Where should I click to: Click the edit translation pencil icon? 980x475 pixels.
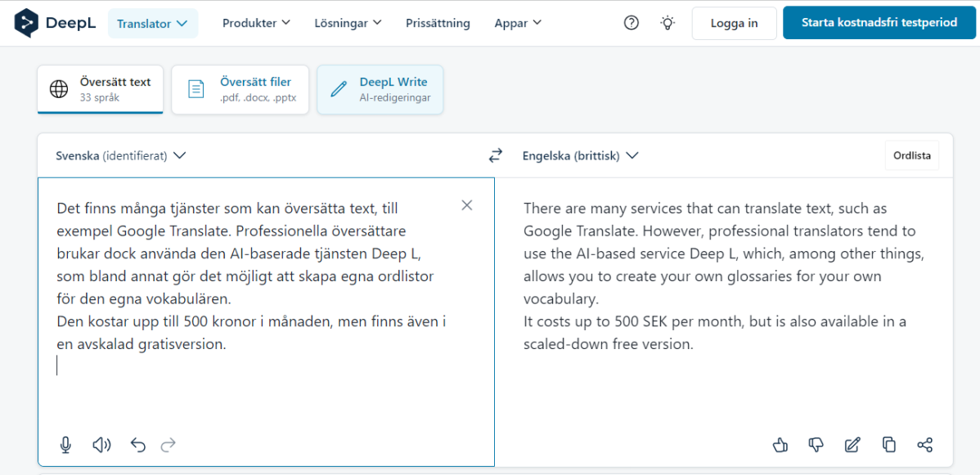[852, 445]
